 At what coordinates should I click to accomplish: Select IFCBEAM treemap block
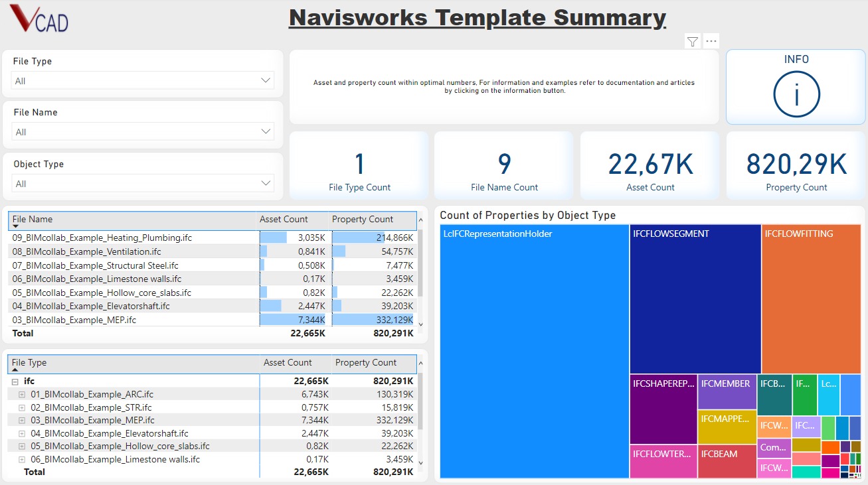[x=727, y=461]
